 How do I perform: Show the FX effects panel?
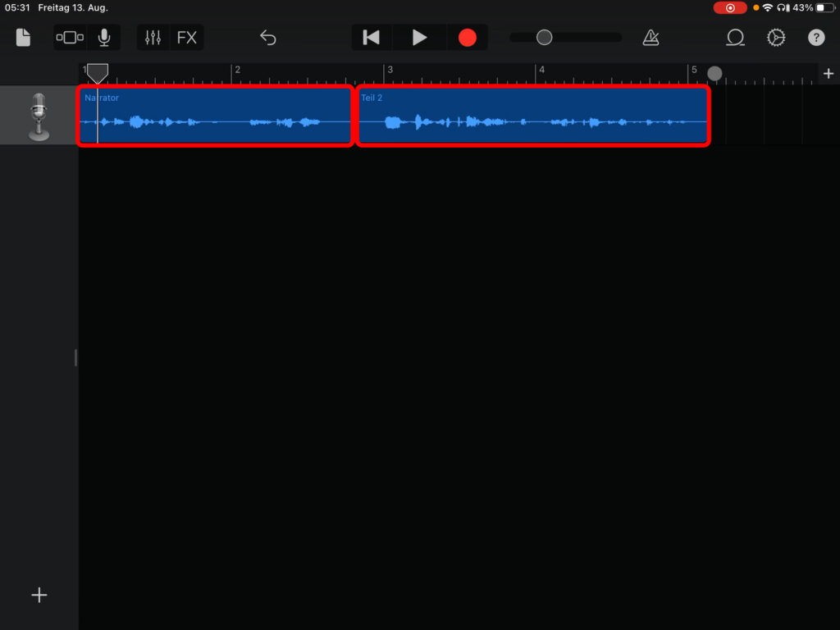[x=187, y=38]
